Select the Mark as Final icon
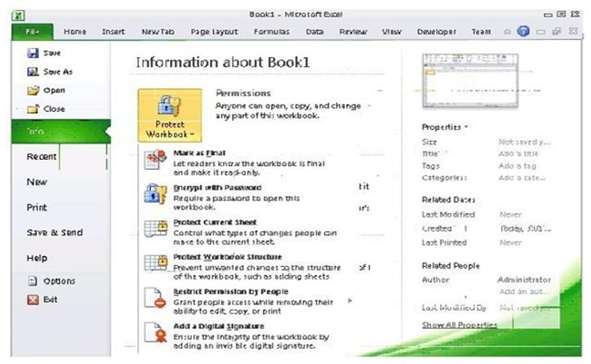 (155, 160)
